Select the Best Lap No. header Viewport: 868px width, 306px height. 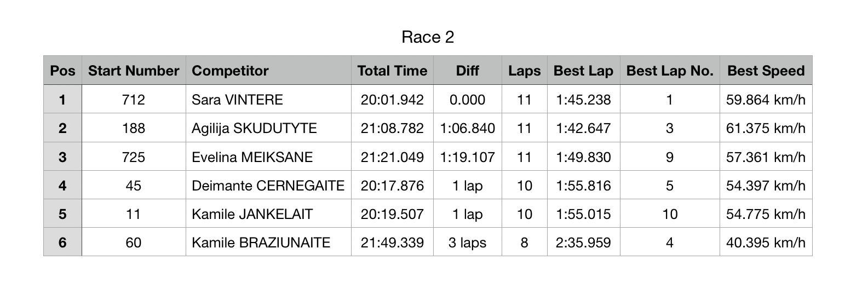(670, 71)
